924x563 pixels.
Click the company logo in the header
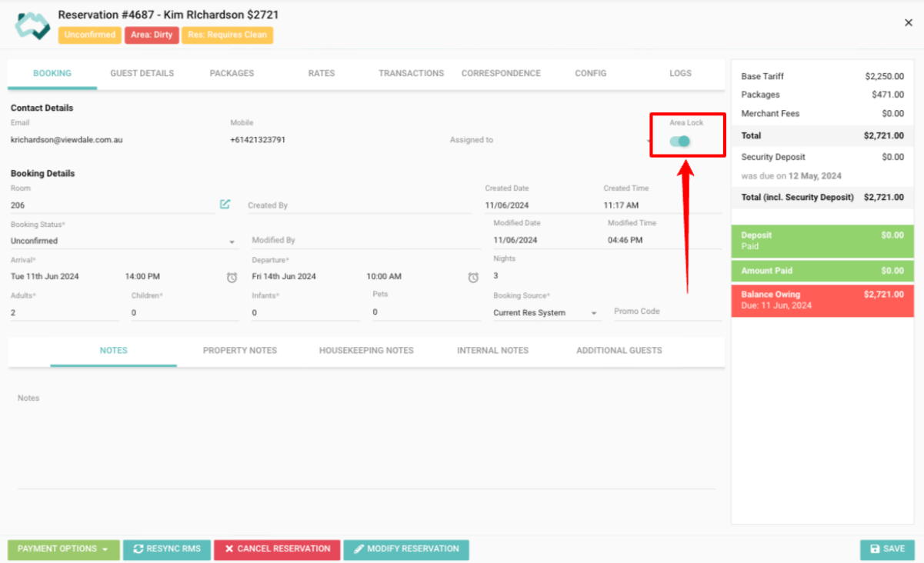pos(32,25)
